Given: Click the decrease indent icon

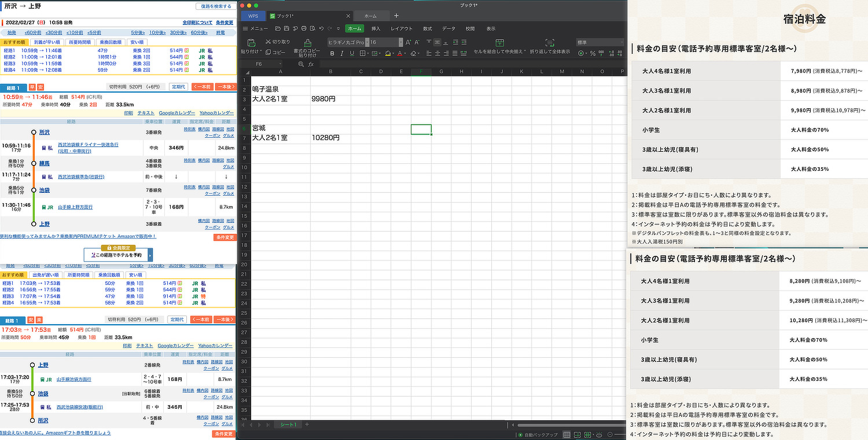Looking at the screenshot, I should 455,42.
